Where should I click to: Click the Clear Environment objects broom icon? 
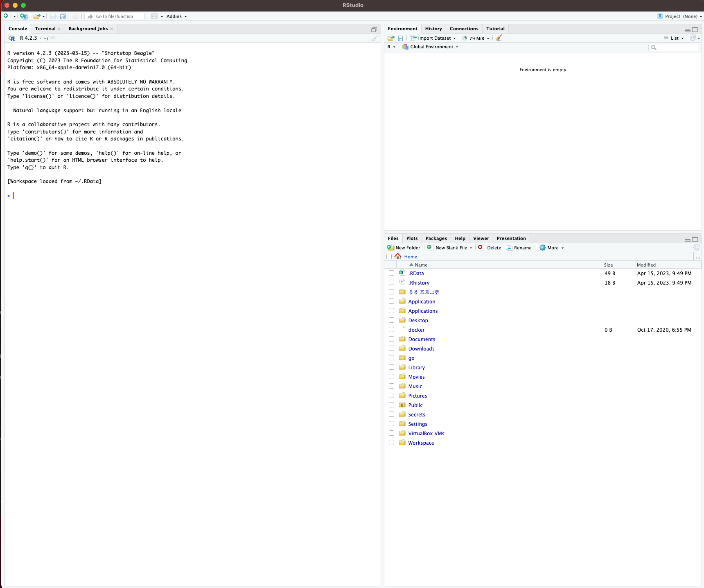pos(499,38)
